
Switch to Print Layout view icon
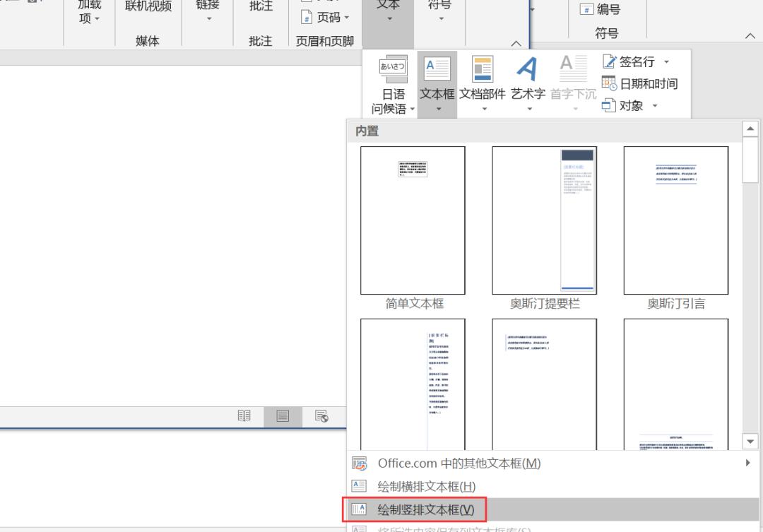tap(283, 416)
